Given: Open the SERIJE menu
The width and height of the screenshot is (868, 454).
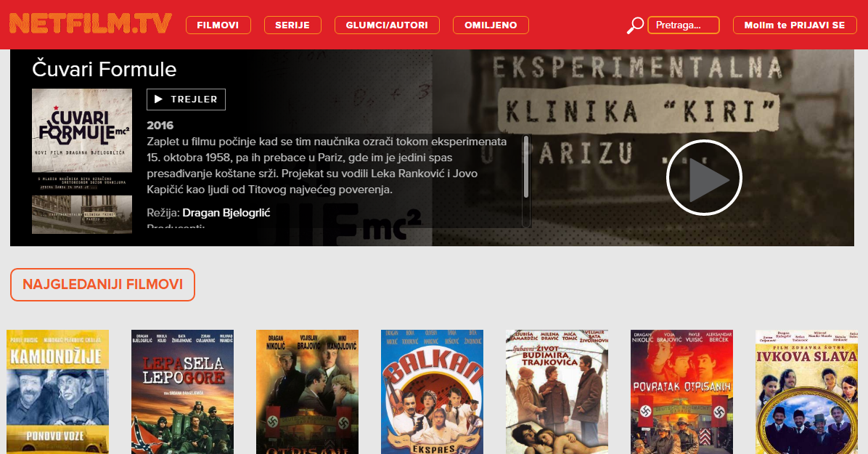Looking at the screenshot, I should (292, 25).
